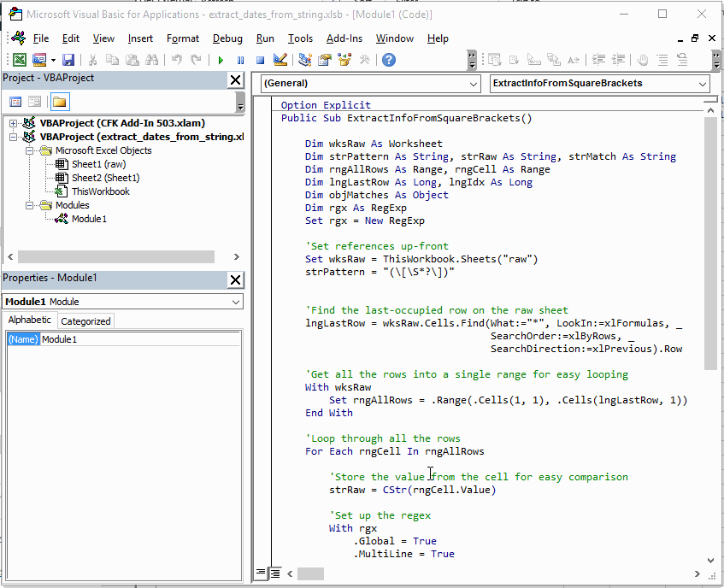Switch to Full Module View at the bottom left
The image size is (724, 588).
[274, 573]
